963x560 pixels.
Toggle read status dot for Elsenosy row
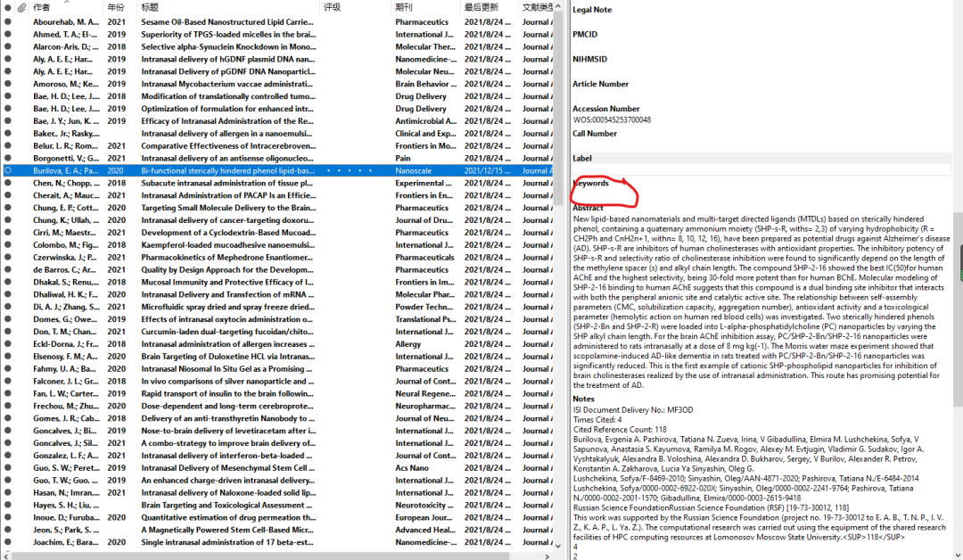click(7, 356)
